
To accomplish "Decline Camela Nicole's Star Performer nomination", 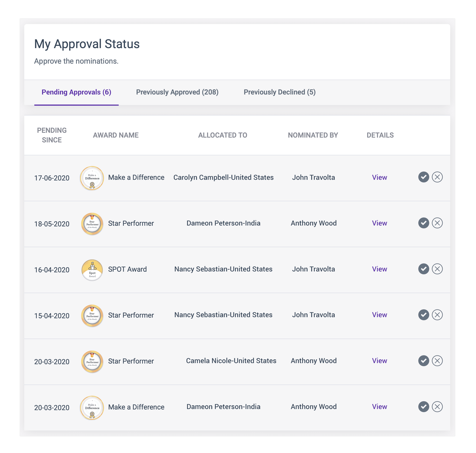I will tap(437, 361).
